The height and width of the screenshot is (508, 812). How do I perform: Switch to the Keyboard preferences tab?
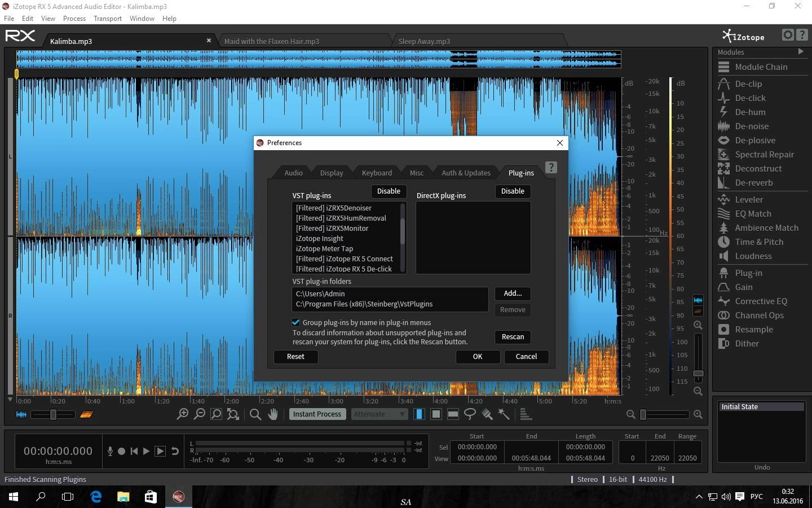click(377, 173)
